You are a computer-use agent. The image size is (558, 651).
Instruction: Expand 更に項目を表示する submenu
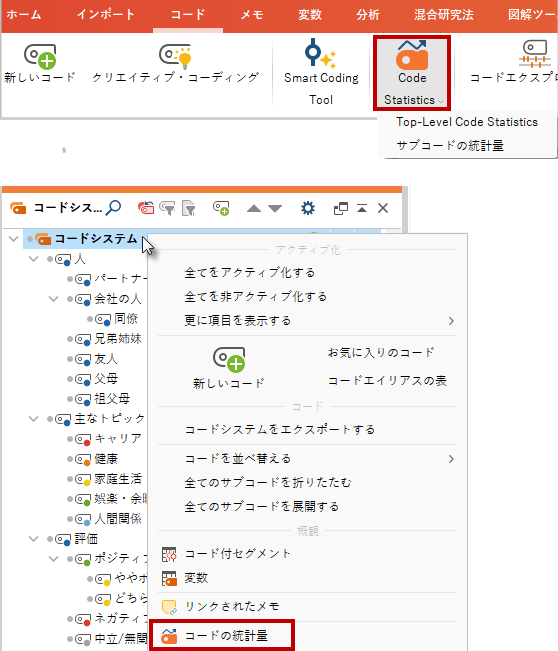[307, 321]
